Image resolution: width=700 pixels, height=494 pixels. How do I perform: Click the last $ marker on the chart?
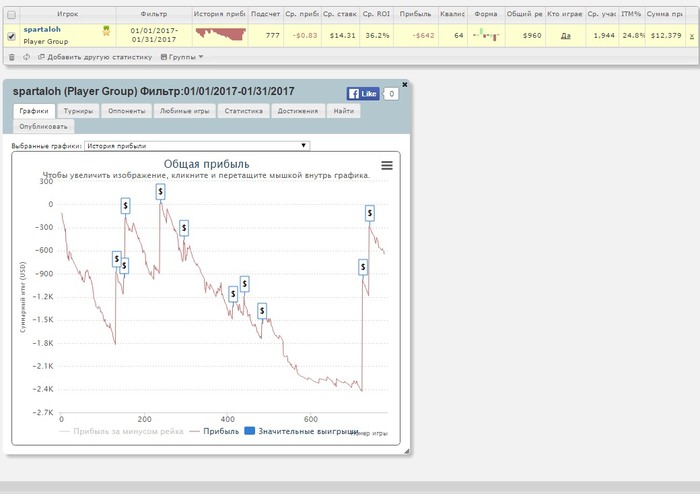(x=370, y=213)
